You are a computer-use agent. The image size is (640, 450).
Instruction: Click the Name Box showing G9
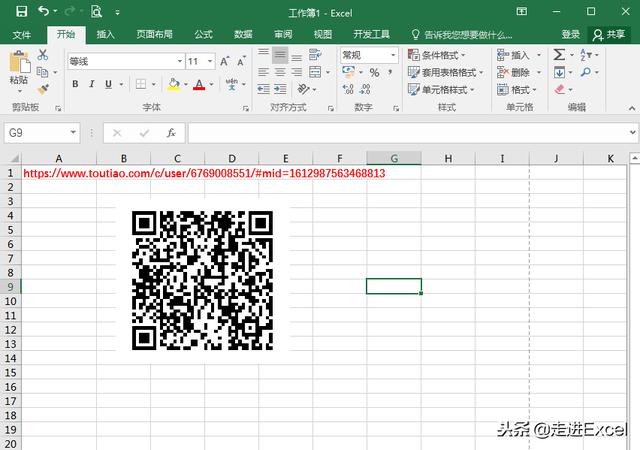coord(42,133)
